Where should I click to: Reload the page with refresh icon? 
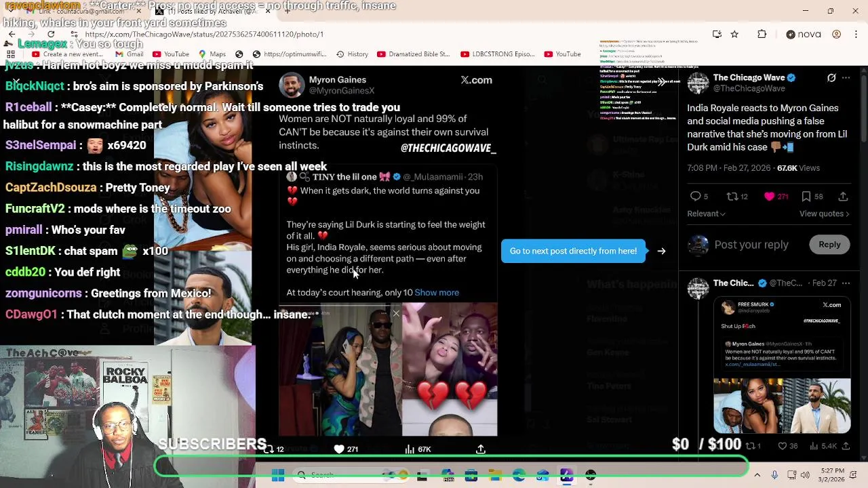pyautogui.click(x=51, y=34)
